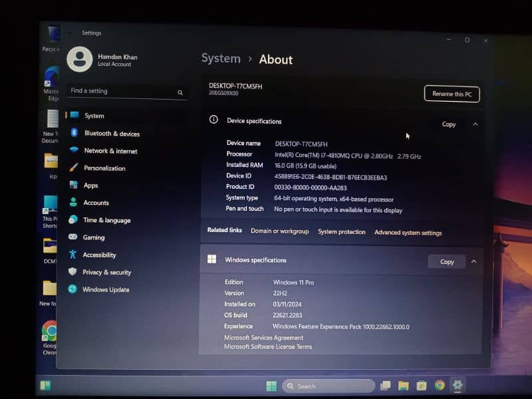Maximize the Settings window

coord(467,40)
